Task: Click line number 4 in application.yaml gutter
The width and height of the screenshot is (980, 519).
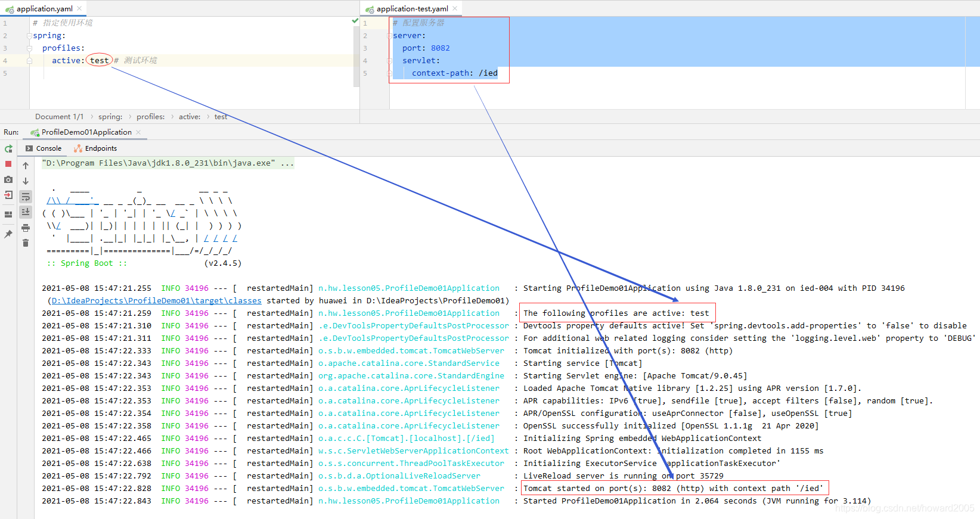Action: point(5,61)
